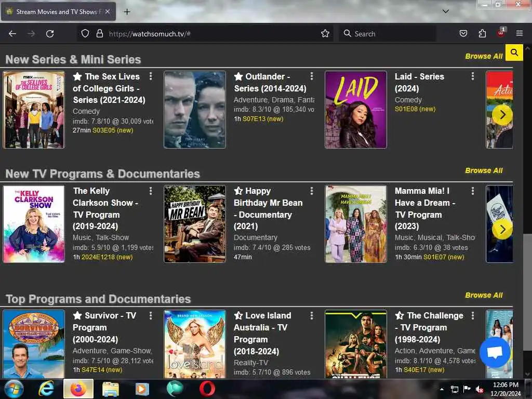
Task: Open Survivor - TV Program title link
Action: point(104,327)
